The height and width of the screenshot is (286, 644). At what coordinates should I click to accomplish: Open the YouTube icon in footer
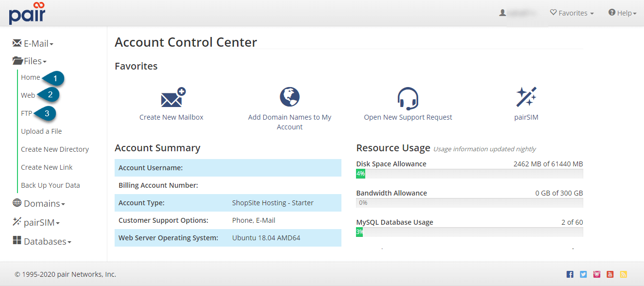(610, 274)
